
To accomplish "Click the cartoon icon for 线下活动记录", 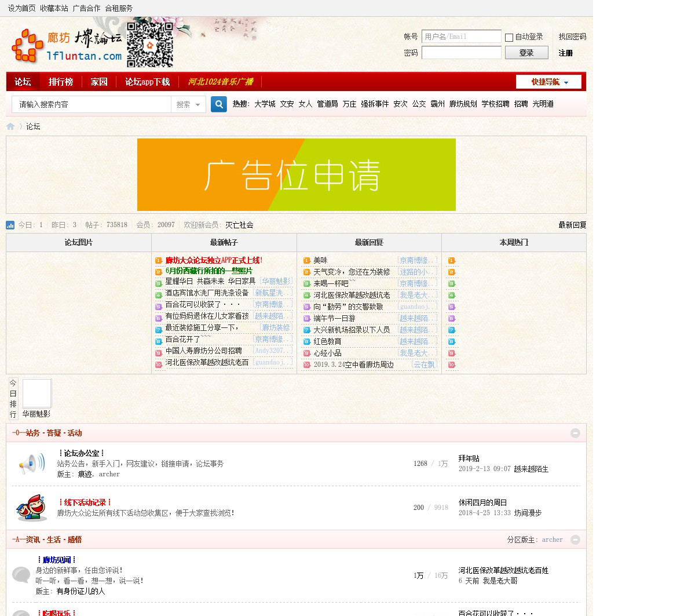I will pos(31,508).
